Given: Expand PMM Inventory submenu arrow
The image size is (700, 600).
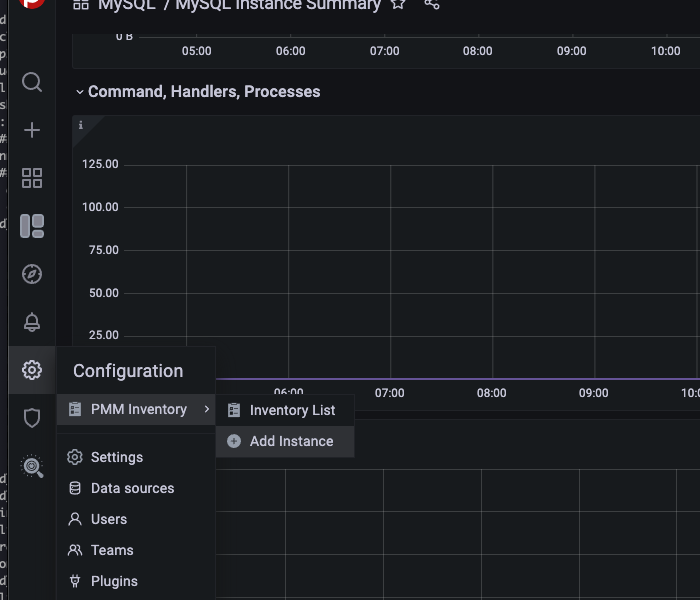Looking at the screenshot, I should [206, 409].
